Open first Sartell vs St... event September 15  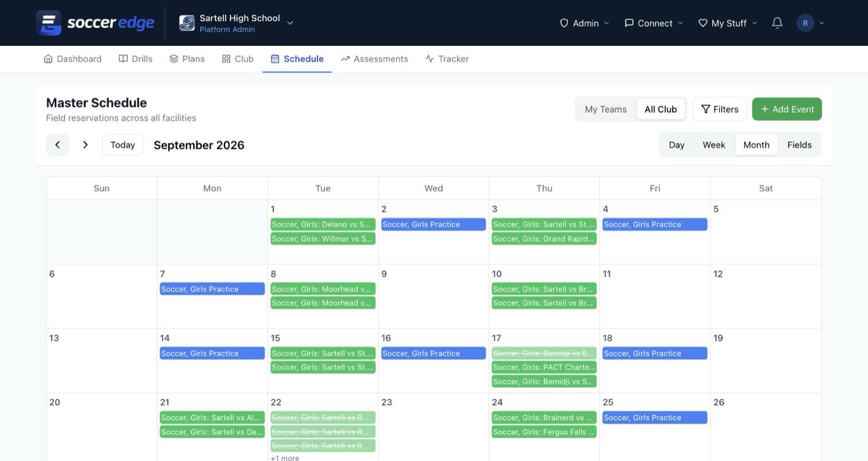323,353
